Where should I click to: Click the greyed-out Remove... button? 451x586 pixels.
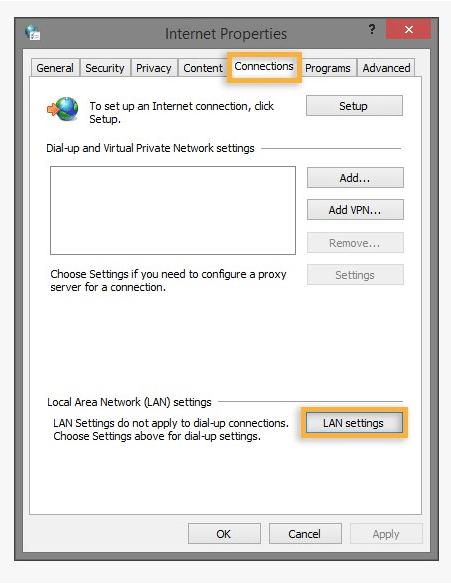tap(355, 243)
